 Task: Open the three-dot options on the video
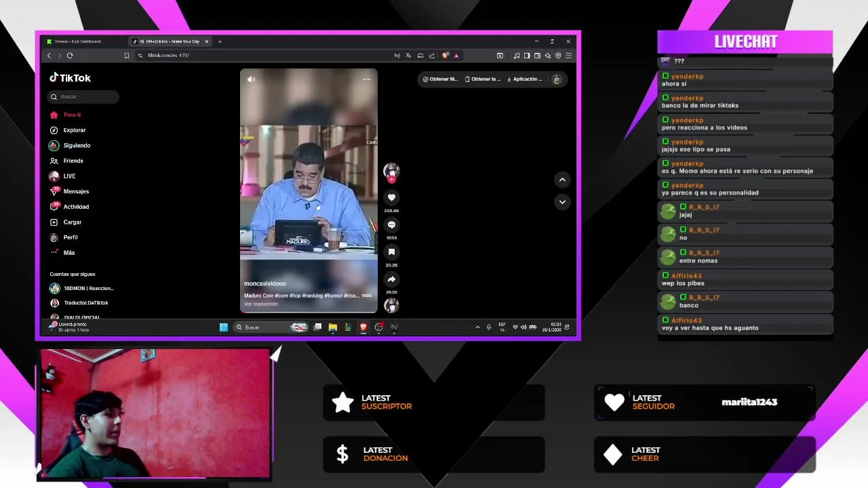pos(366,79)
